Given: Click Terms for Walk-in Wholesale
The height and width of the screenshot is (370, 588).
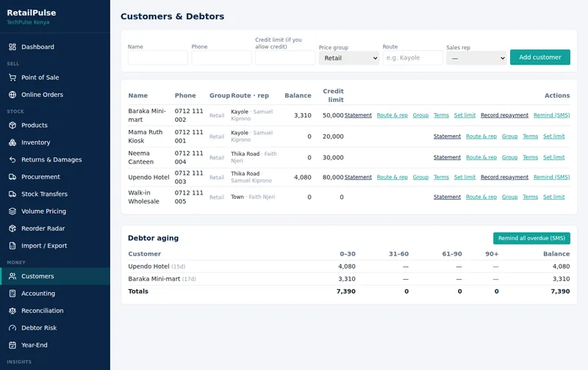Looking at the screenshot, I should pyautogui.click(x=530, y=197).
